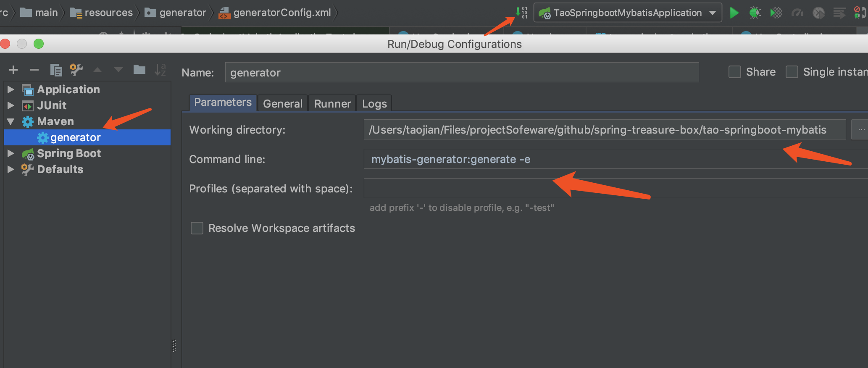Image resolution: width=868 pixels, height=368 pixels.
Task: Select the Application label in the tree
Action: 68,89
